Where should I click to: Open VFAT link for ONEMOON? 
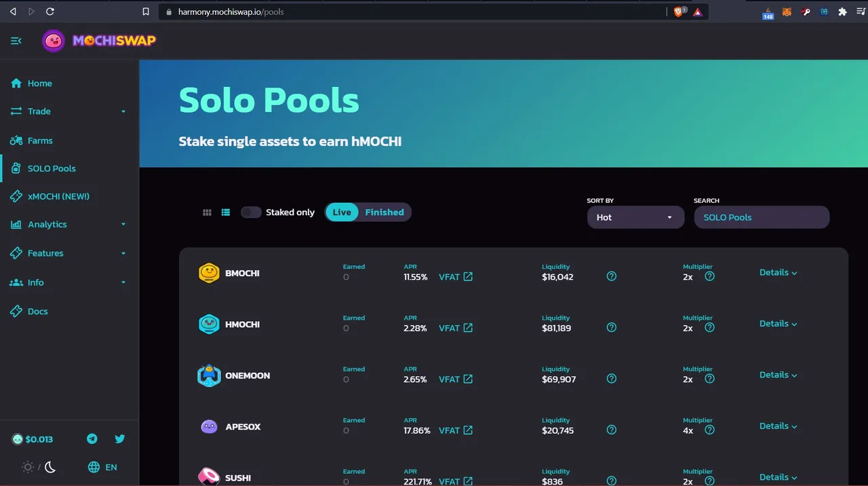(x=456, y=379)
